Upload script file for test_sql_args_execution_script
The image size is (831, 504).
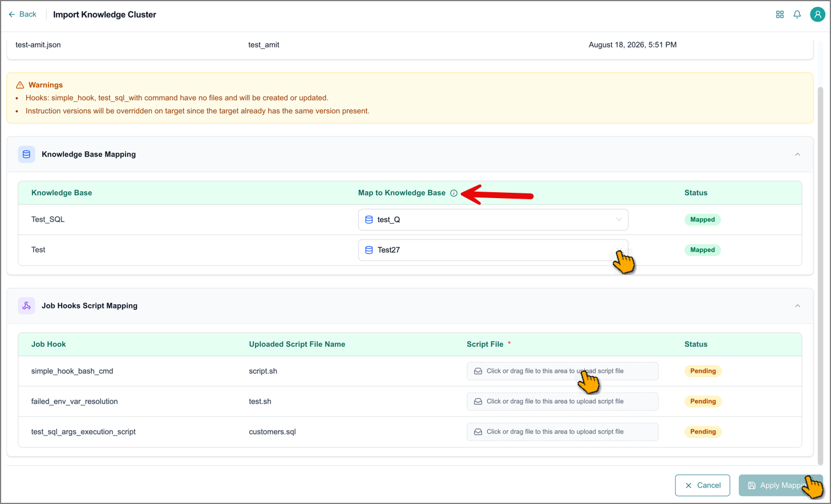pos(562,432)
